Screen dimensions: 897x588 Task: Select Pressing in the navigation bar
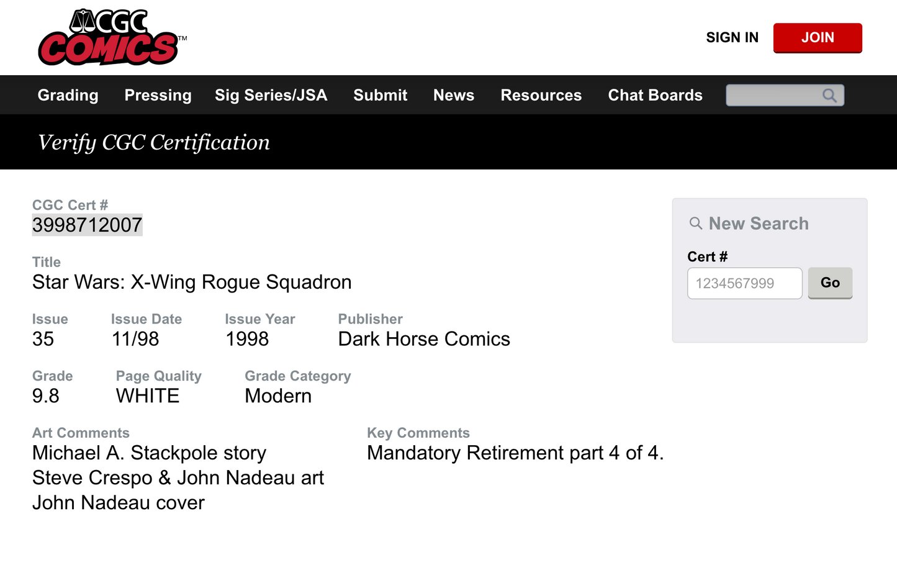pyautogui.click(x=158, y=95)
